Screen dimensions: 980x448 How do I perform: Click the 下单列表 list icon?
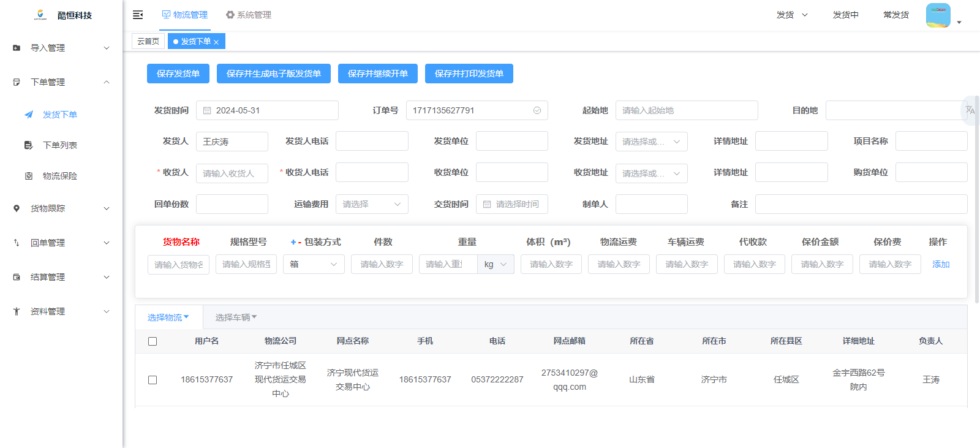(x=29, y=145)
